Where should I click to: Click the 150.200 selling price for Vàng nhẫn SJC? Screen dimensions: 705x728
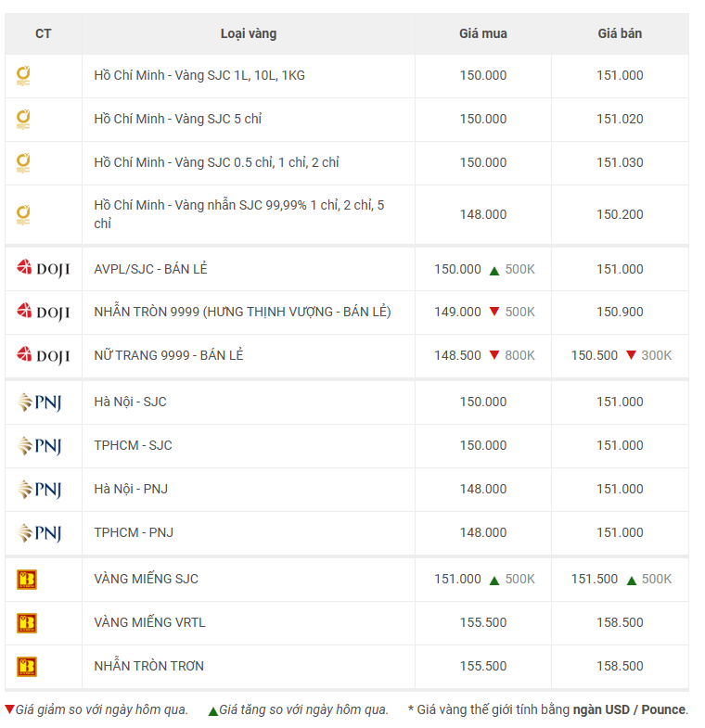620,214
